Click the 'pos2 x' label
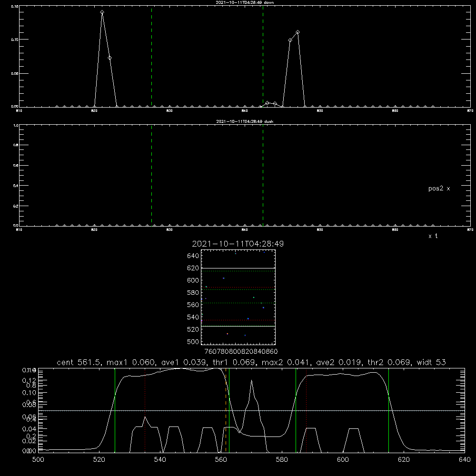Screen dimensions: 476x476 (x=439, y=188)
